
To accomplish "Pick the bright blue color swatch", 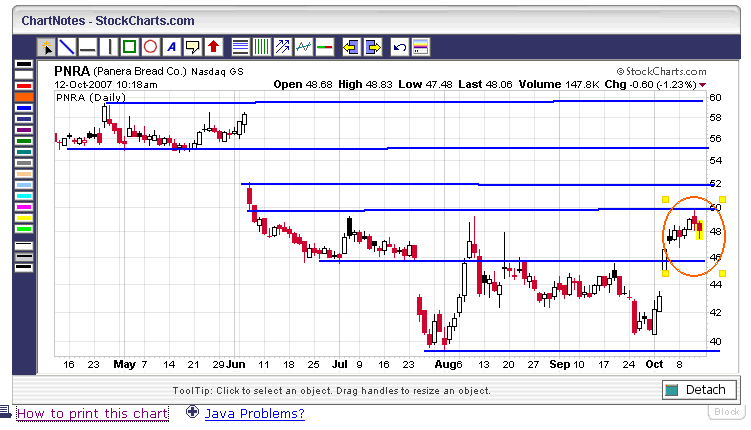I will tap(24, 108).
